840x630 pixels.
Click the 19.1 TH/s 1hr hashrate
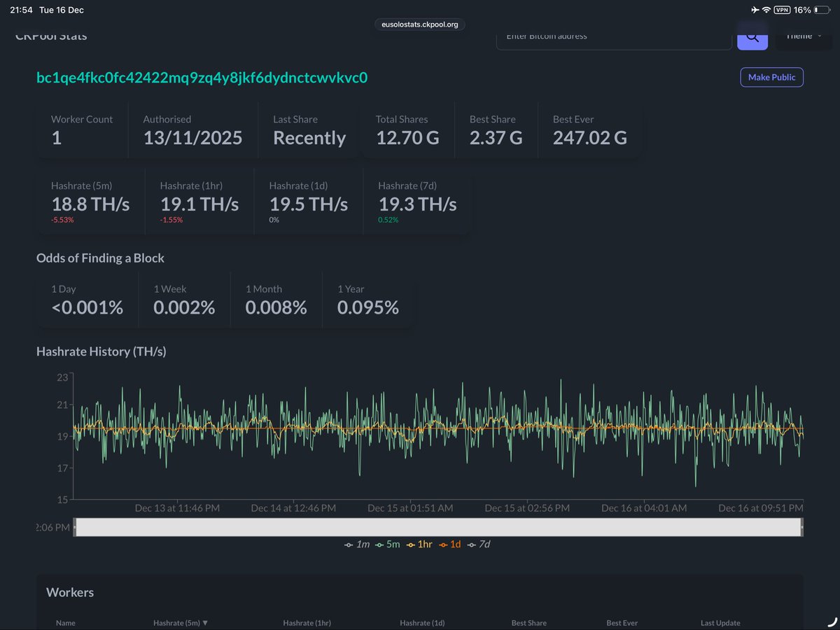199,204
